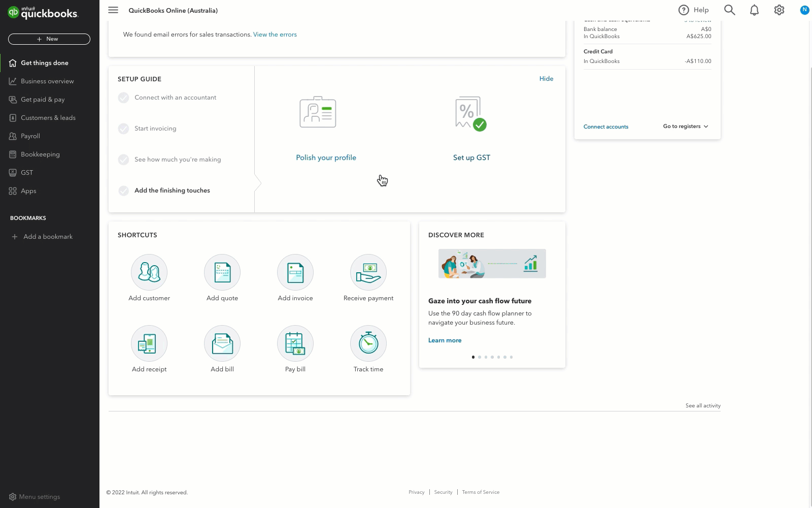Click the Add bill shortcut icon

click(222, 343)
